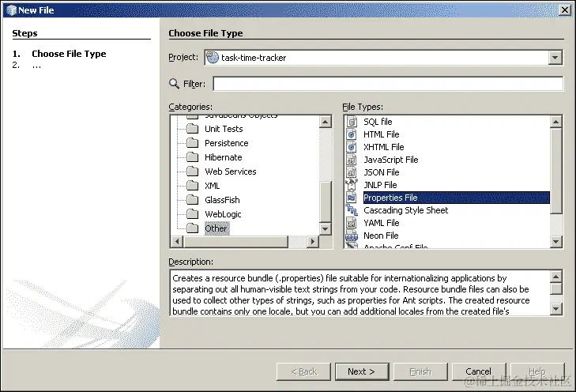Choose Neon File type
This screenshot has width=576, height=392.
click(x=381, y=236)
